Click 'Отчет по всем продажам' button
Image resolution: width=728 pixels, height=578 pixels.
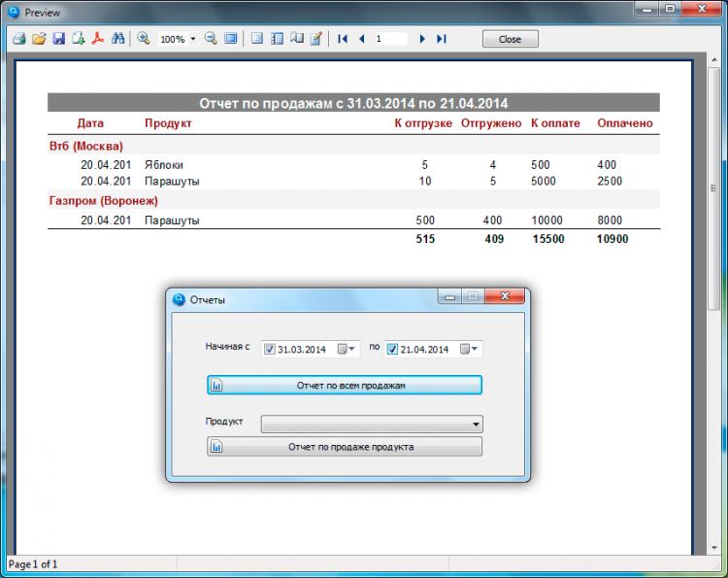coord(345,386)
